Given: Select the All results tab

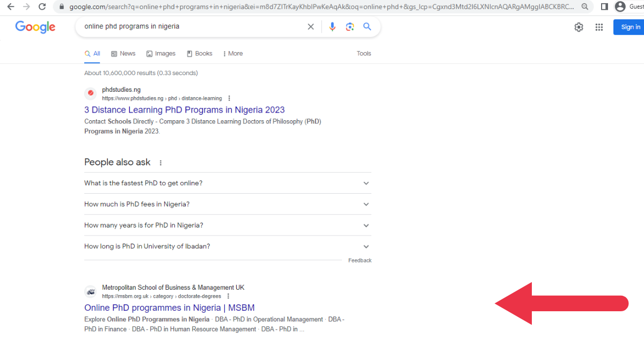Looking at the screenshot, I should coord(92,54).
